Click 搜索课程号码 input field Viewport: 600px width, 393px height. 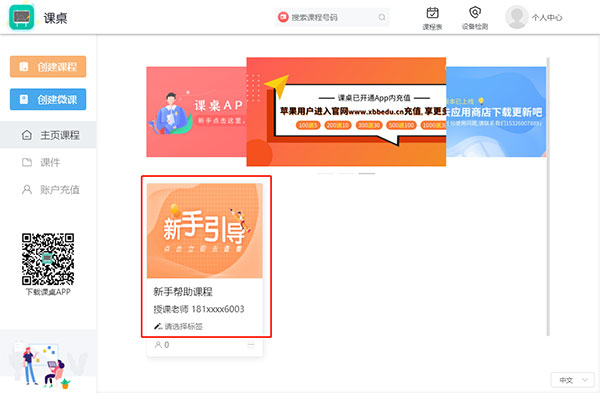tap(332, 17)
